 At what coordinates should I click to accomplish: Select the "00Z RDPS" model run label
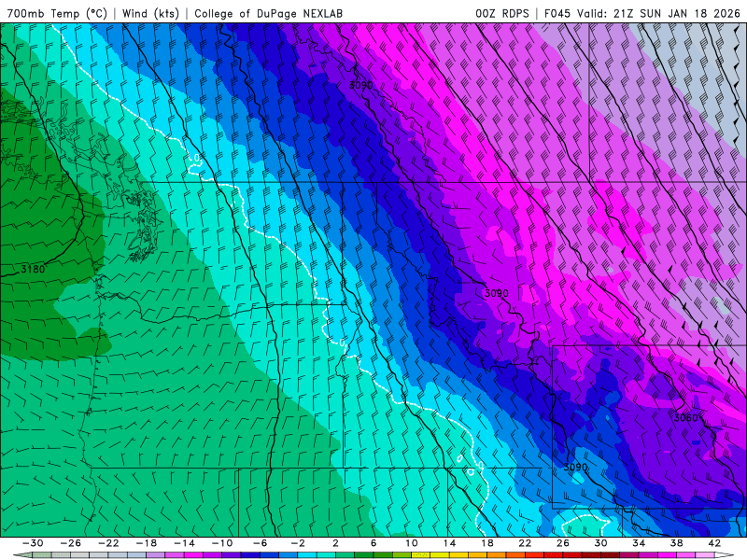(x=502, y=13)
